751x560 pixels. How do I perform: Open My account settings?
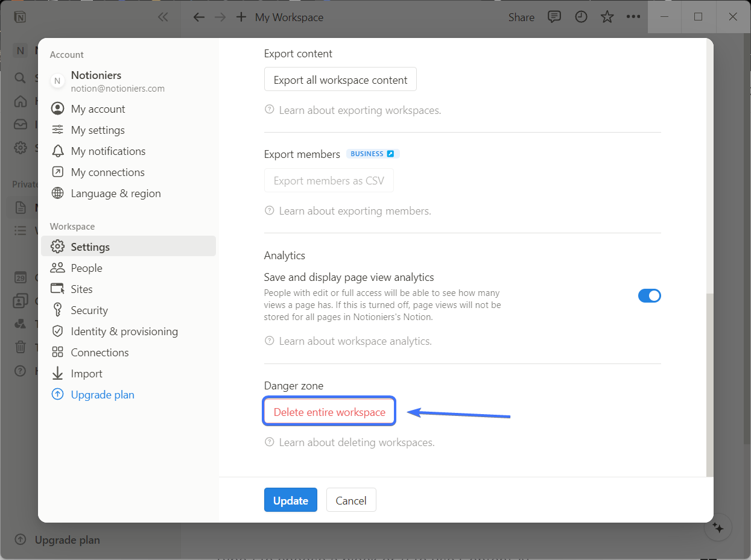coord(98,109)
